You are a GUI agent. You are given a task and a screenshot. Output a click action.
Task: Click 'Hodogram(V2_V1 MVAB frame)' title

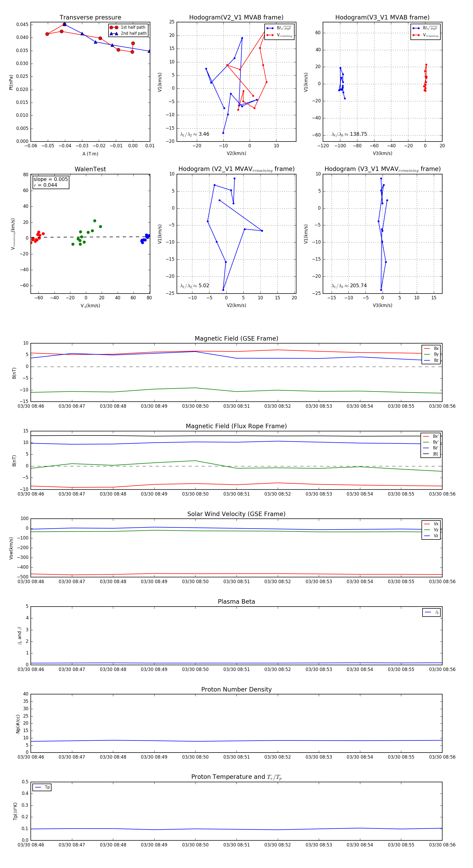[236, 18]
